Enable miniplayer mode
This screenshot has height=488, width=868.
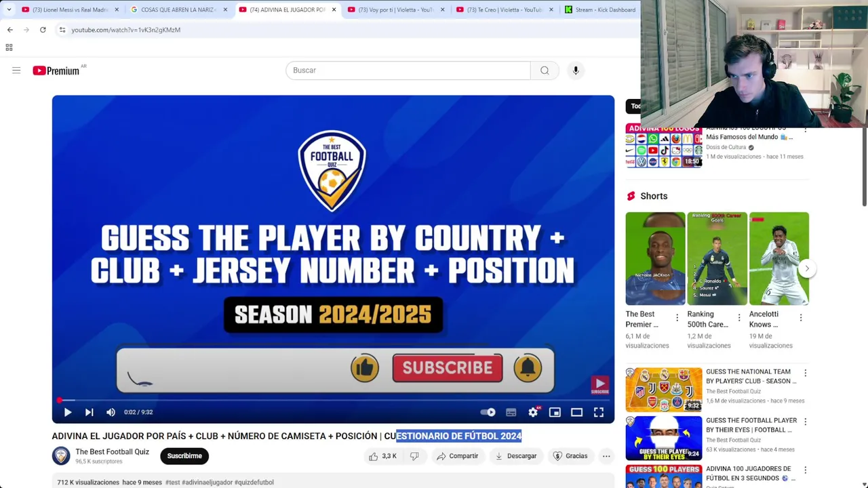pos(555,412)
